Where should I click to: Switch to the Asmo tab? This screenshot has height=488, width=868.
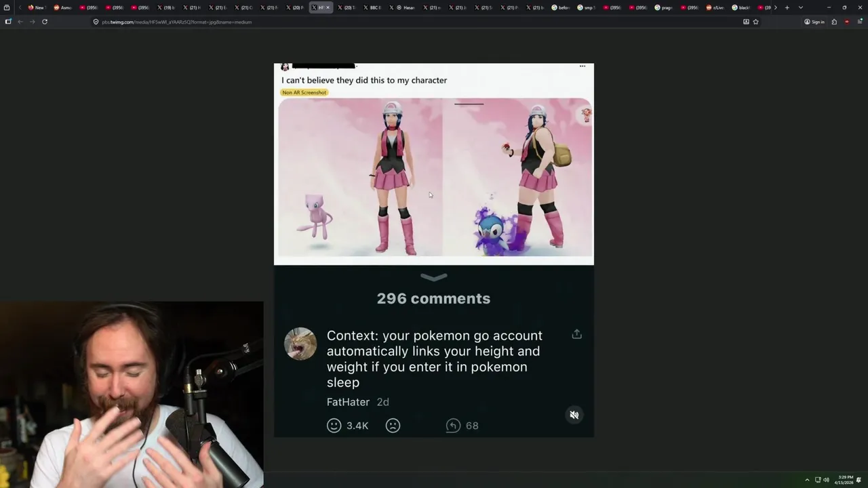62,7
